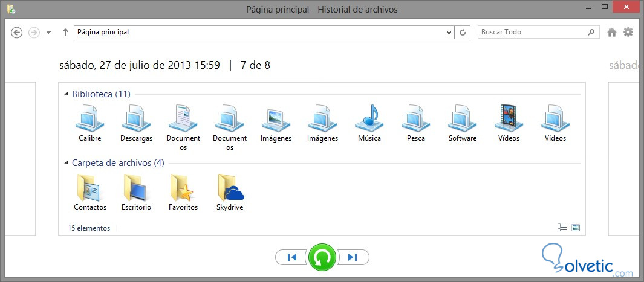
Task: Expand the address bar history dropdown
Action: tap(449, 33)
